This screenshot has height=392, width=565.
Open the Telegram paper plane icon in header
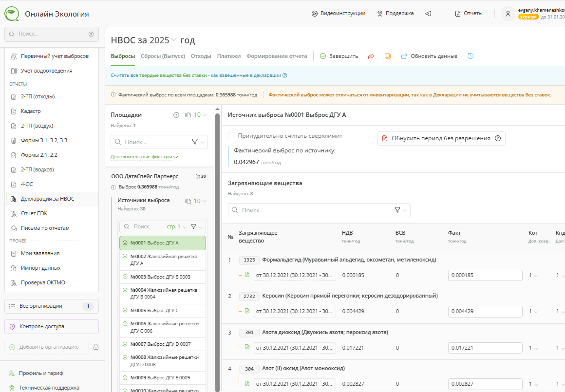[428, 14]
